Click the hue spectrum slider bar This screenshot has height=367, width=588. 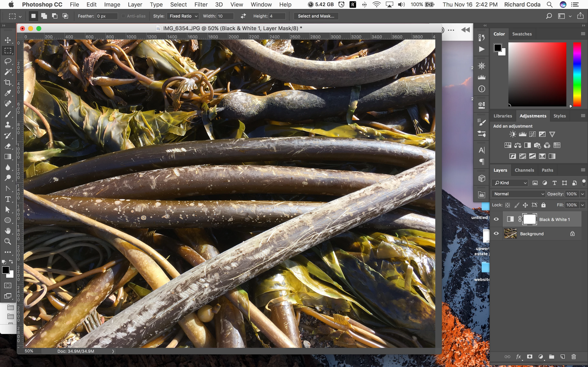[577, 74]
